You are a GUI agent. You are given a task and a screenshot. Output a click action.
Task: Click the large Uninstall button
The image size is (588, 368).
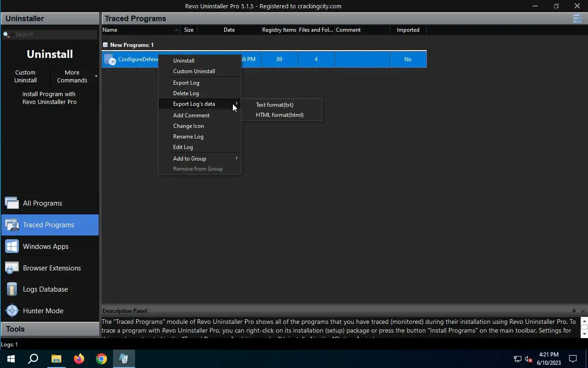click(50, 54)
